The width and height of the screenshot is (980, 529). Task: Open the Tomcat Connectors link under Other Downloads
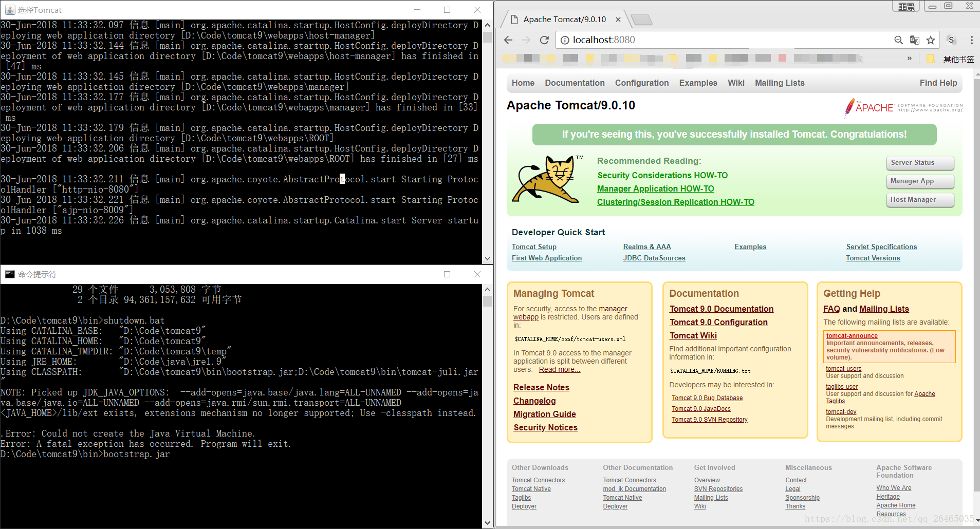pyautogui.click(x=538, y=480)
